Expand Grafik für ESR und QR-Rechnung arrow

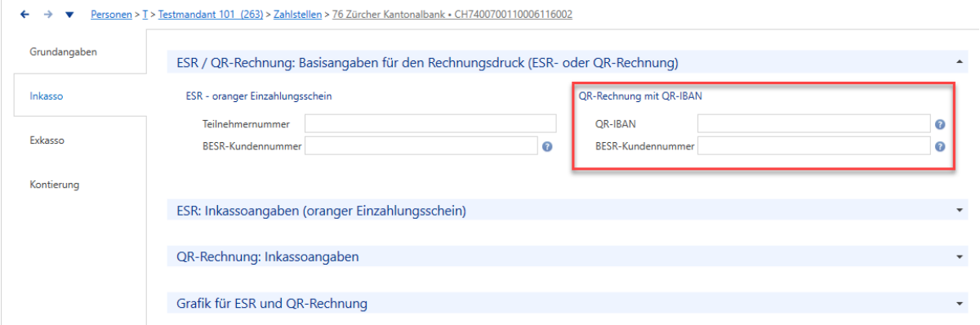pyautogui.click(x=959, y=303)
